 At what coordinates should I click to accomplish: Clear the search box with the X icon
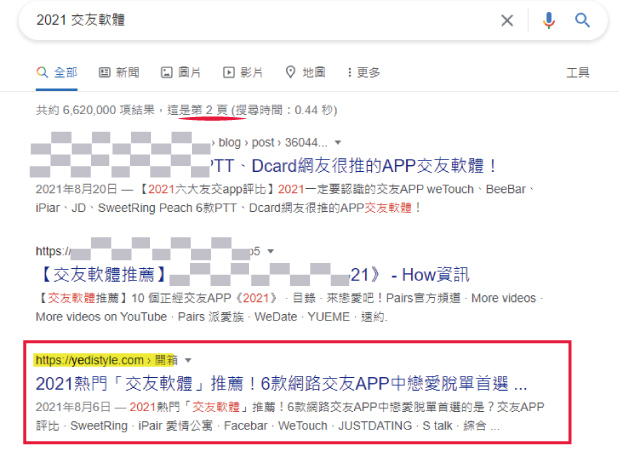[x=507, y=20]
